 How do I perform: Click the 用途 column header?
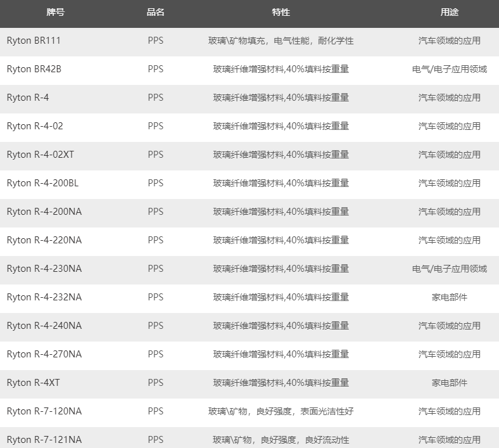click(x=450, y=12)
